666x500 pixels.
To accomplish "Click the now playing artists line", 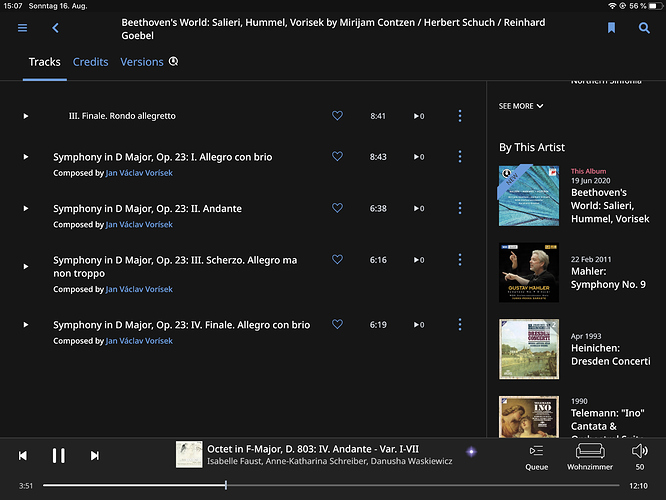I will point(330,461).
